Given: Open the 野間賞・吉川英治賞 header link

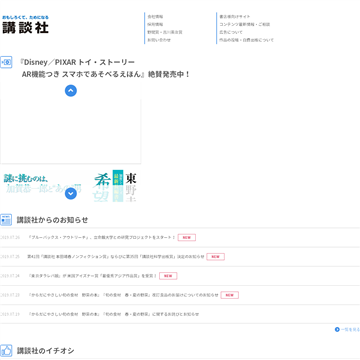Looking at the screenshot, I should 165,32.
